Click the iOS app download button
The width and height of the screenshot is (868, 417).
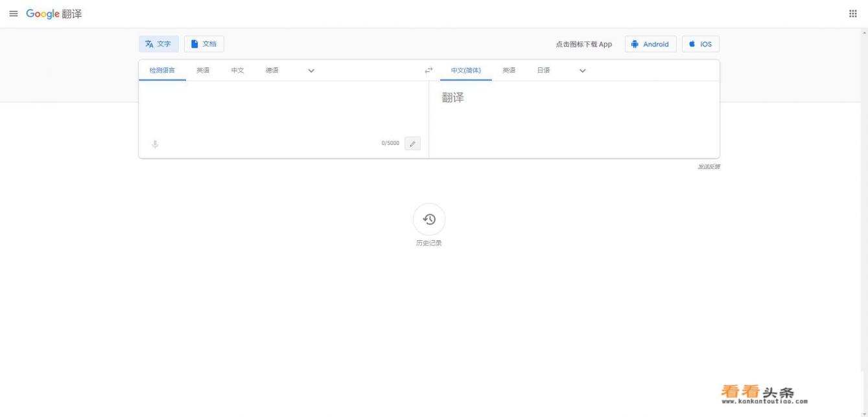(x=700, y=44)
